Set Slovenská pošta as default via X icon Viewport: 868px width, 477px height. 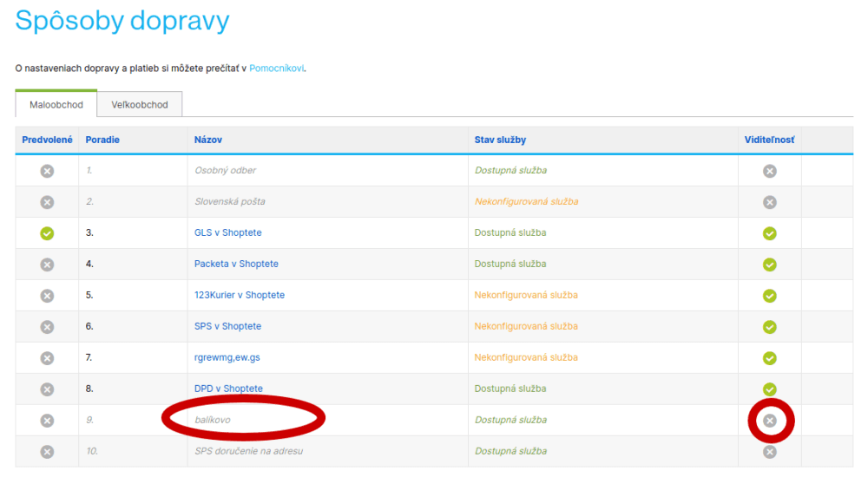coord(47,202)
